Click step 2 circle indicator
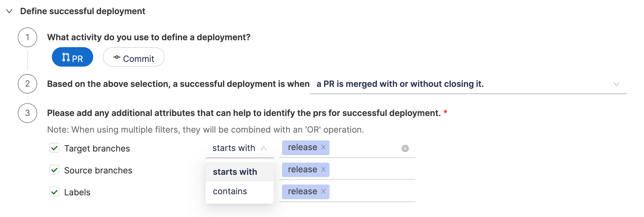 [27, 84]
